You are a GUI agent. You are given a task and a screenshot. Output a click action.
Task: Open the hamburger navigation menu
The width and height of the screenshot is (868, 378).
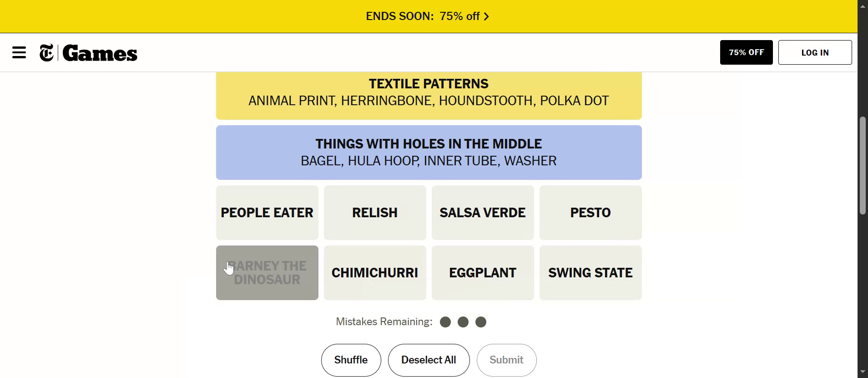pyautogui.click(x=19, y=52)
